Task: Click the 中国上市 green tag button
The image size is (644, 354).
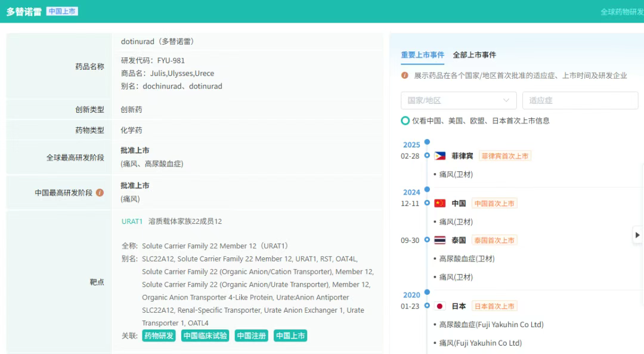Action: pyautogui.click(x=290, y=336)
